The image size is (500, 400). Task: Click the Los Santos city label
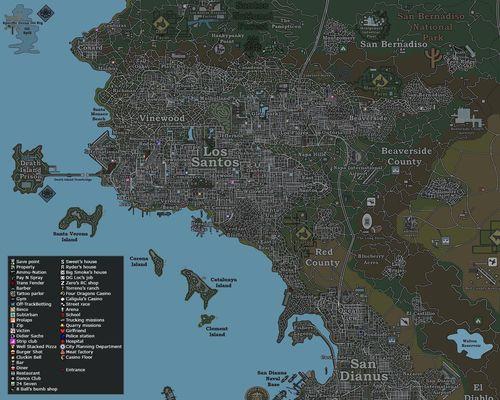215,157
